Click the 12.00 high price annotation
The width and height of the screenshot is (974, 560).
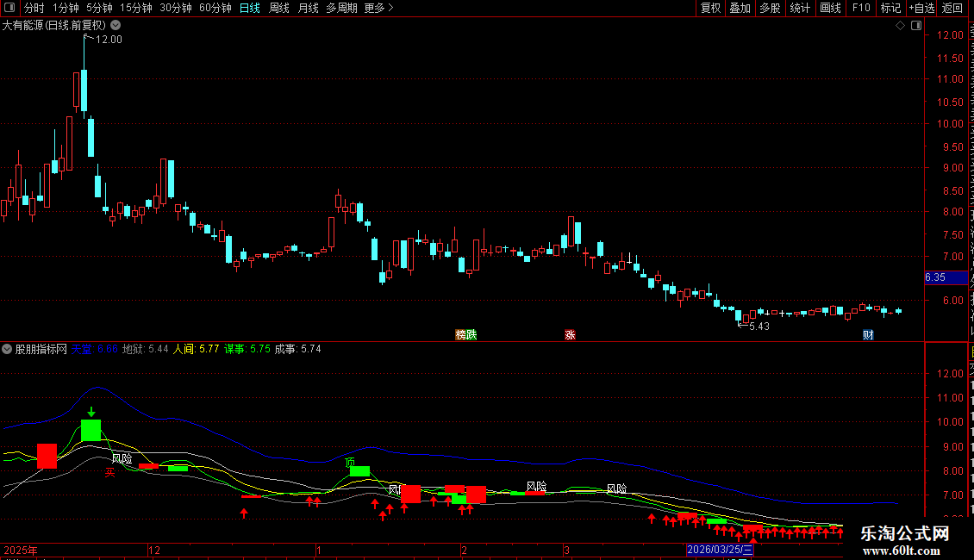(109, 39)
